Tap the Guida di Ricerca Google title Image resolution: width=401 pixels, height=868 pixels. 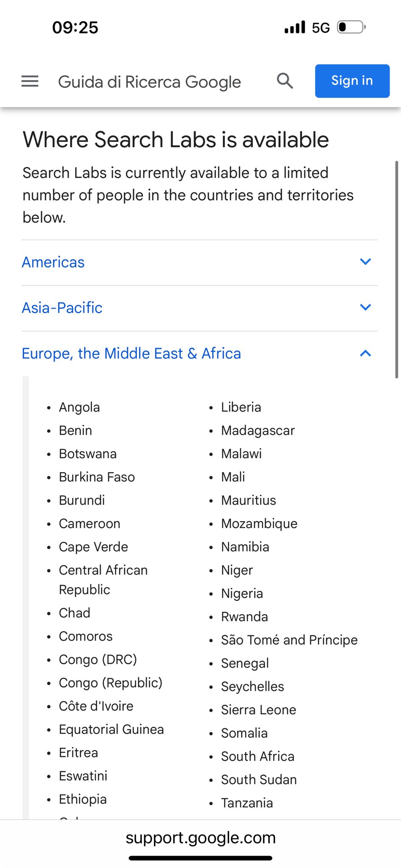coord(149,82)
